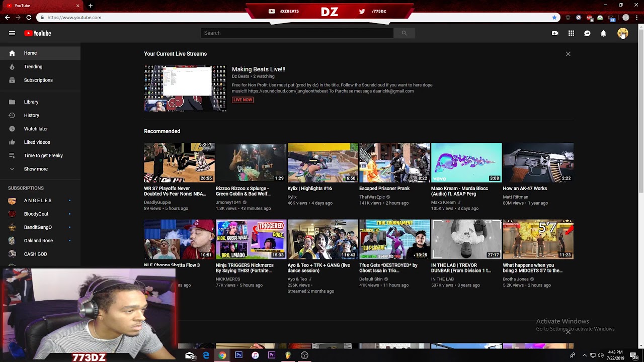Open the Ninja TRIGGERS Nickmercs video thumbnail
Viewport: 644px width, 362px height.
tap(251, 239)
